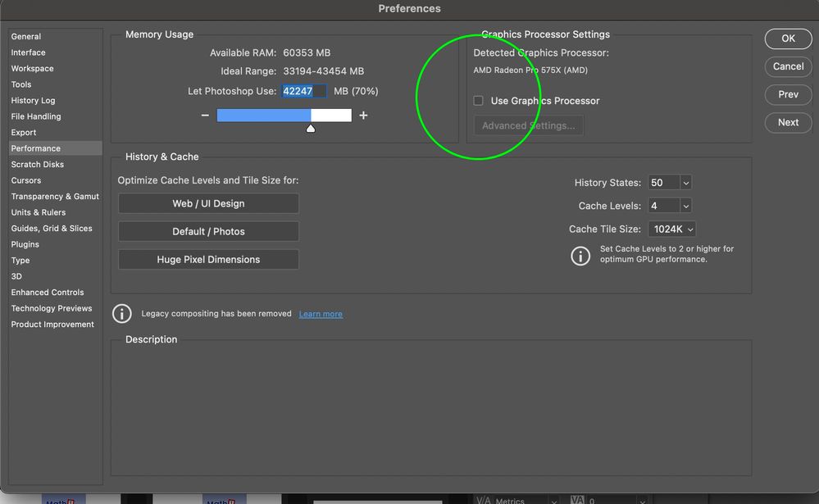The width and height of the screenshot is (819, 504).
Task: Select the Huge Pixel Dimensions preset
Action: click(208, 260)
